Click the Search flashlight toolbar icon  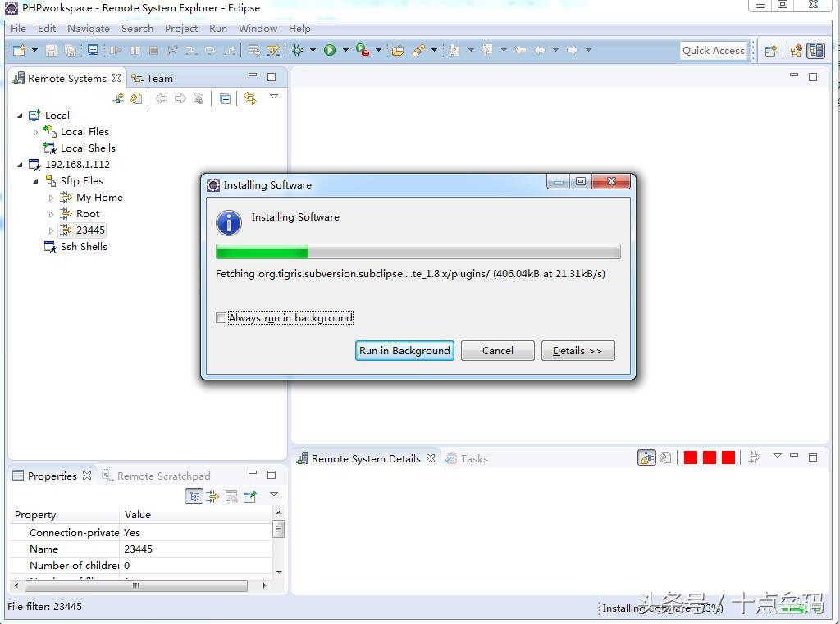pos(418,50)
